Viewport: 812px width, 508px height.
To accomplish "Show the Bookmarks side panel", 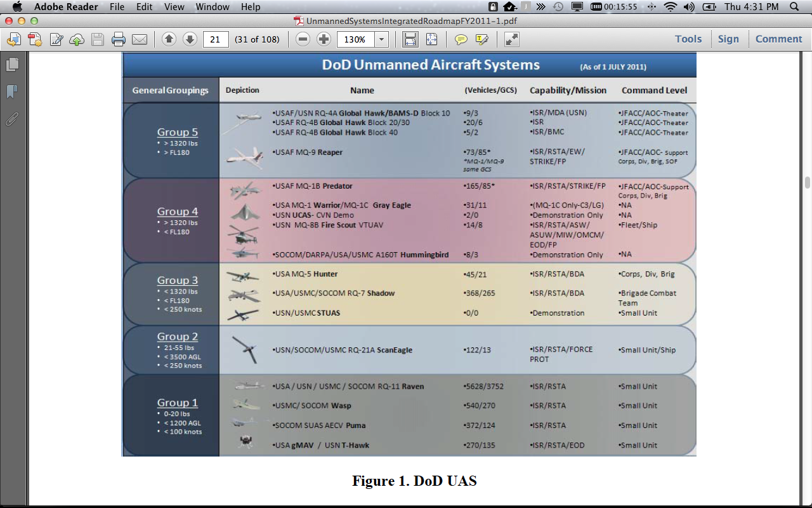I will pos(12,92).
